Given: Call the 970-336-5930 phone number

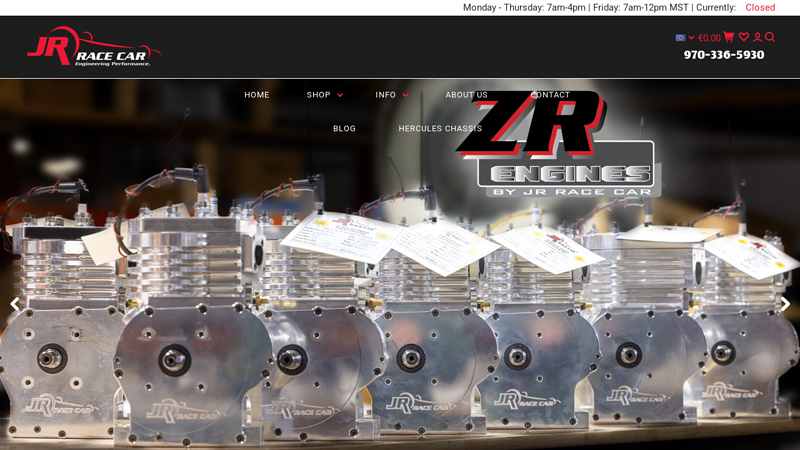Looking at the screenshot, I should tap(723, 55).
